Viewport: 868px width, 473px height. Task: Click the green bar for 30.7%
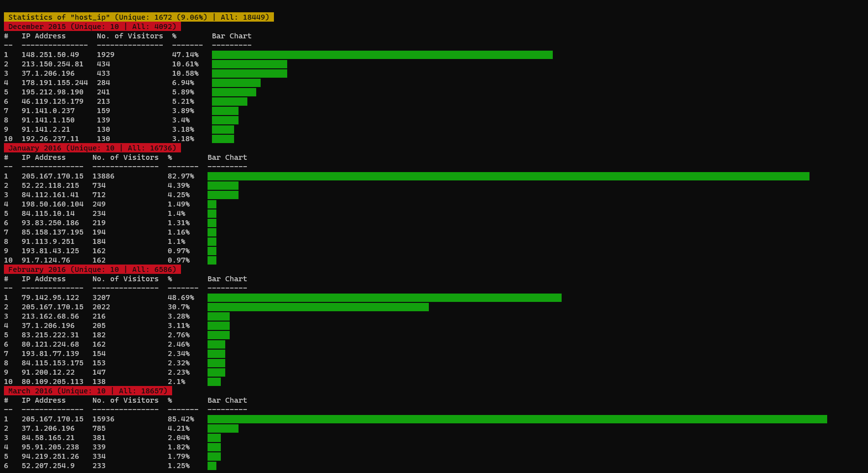point(318,307)
